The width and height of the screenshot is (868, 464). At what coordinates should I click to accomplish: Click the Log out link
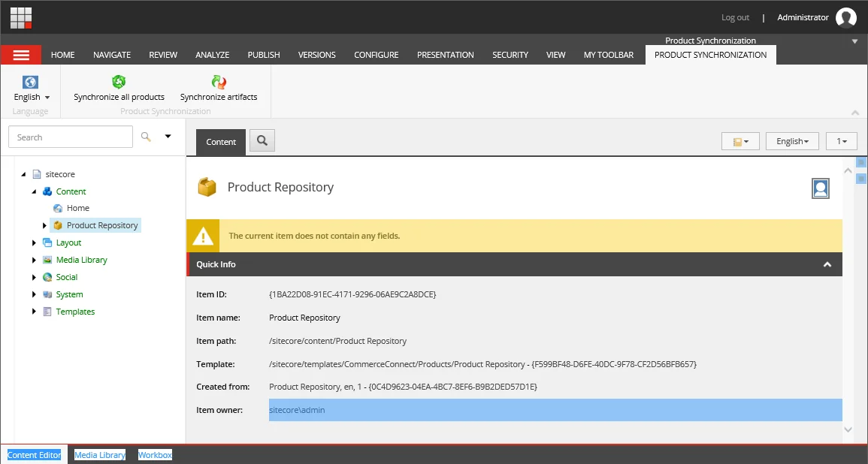coord(735,18)
